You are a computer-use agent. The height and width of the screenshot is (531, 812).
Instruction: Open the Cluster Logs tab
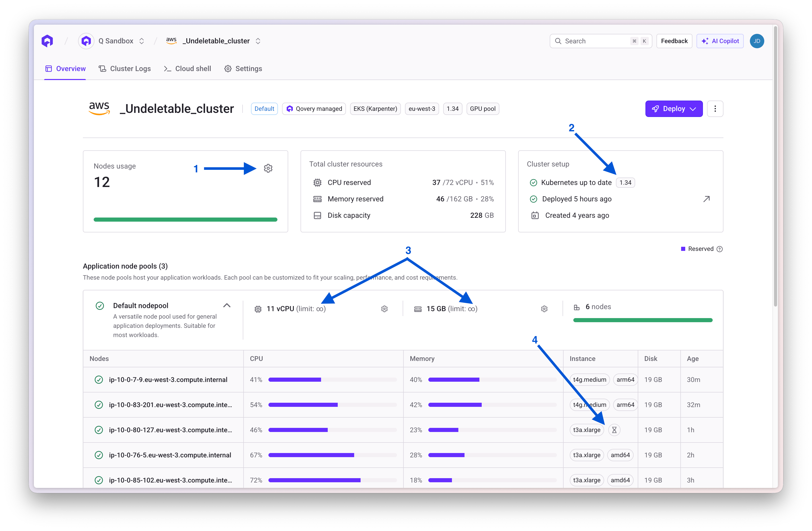pos(124,68)
